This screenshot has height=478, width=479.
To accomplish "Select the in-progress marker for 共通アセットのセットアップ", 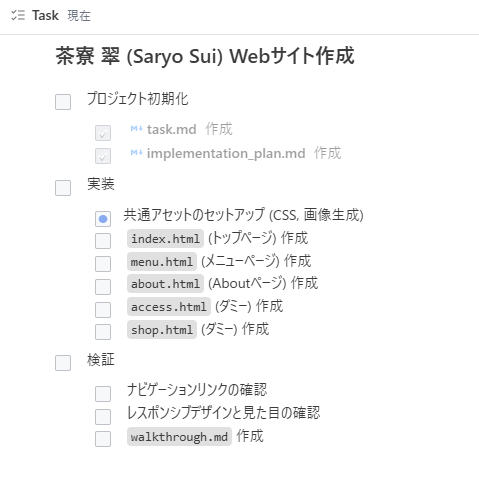I will point(103,219).
